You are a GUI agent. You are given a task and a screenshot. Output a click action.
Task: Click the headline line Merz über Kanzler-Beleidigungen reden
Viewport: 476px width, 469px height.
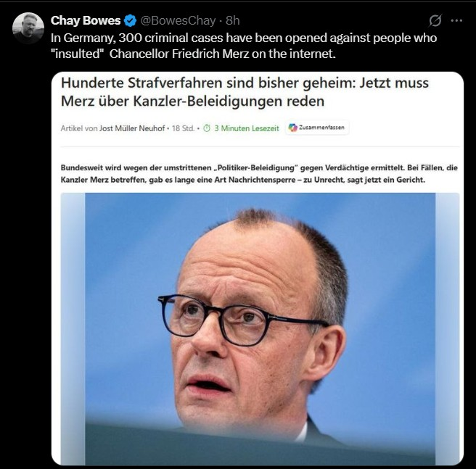(x=193, y=101)
